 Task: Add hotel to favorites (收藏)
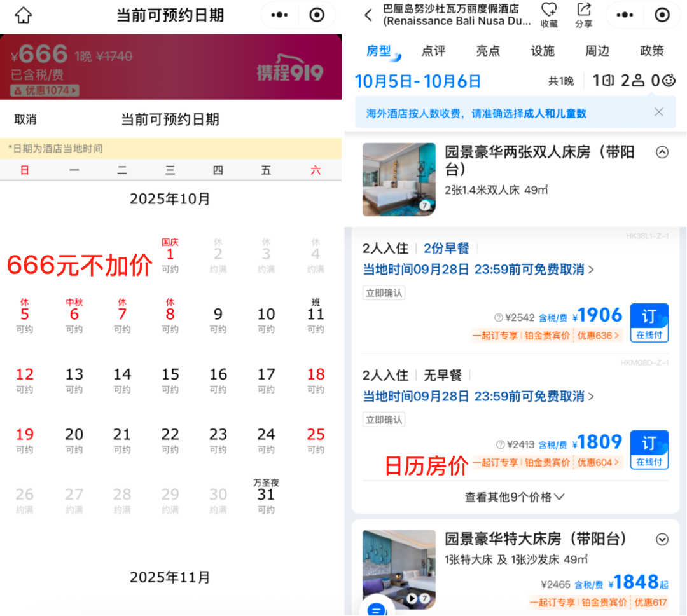548,15
